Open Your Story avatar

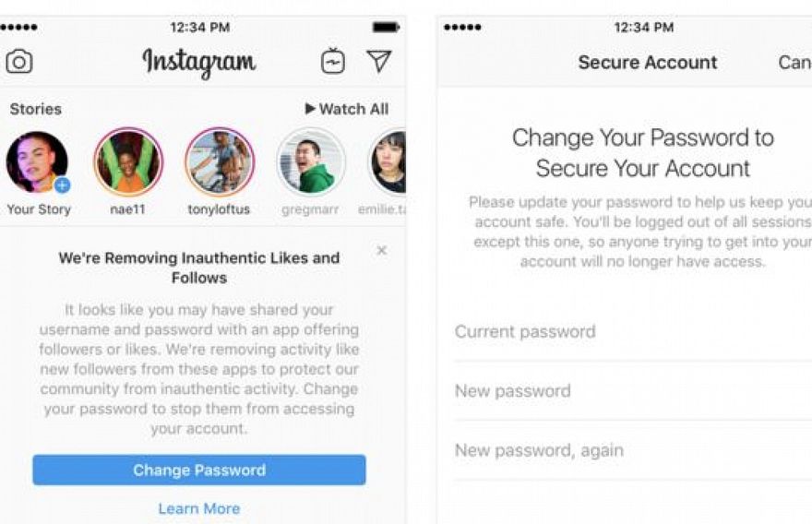pos(37,162)
